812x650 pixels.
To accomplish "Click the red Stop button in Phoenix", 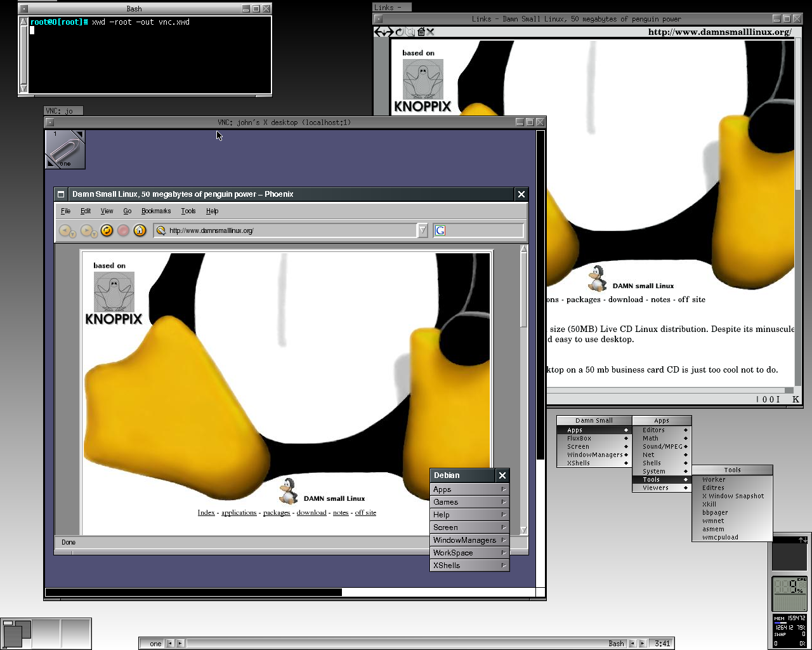I will [124, 230].
